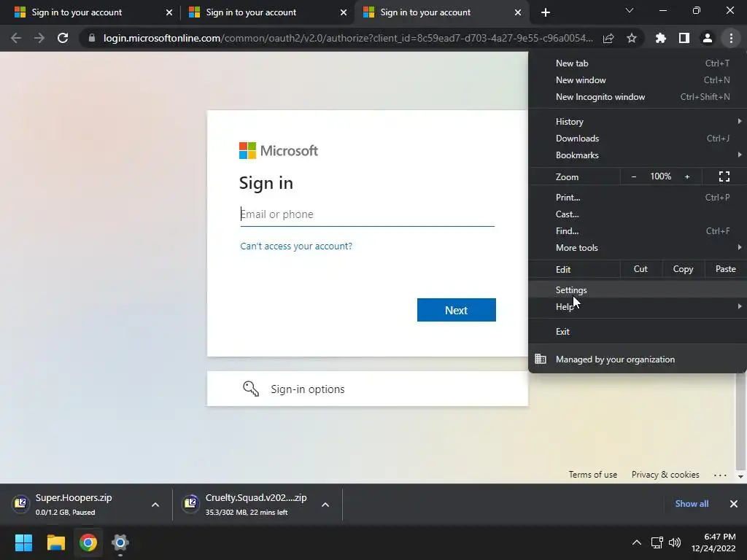
Task: Click Copy in the Edit row
Action: point(683,269)
